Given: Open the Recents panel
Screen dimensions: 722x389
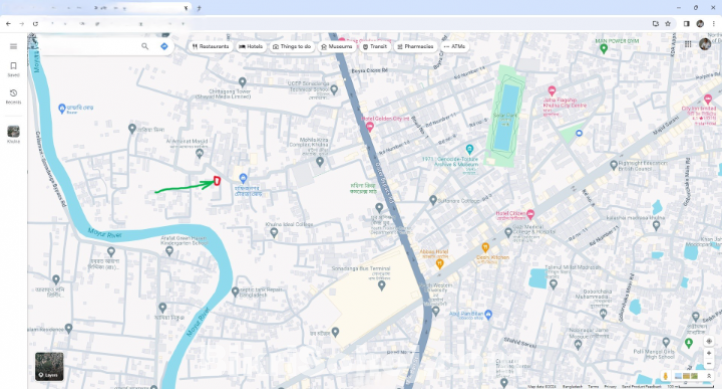Looking at the screenshot, I should coord(13,97).
